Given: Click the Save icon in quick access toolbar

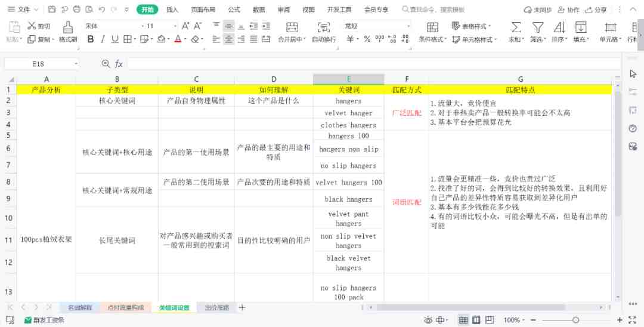Looking at the screenshot, I should pos(52,9).
